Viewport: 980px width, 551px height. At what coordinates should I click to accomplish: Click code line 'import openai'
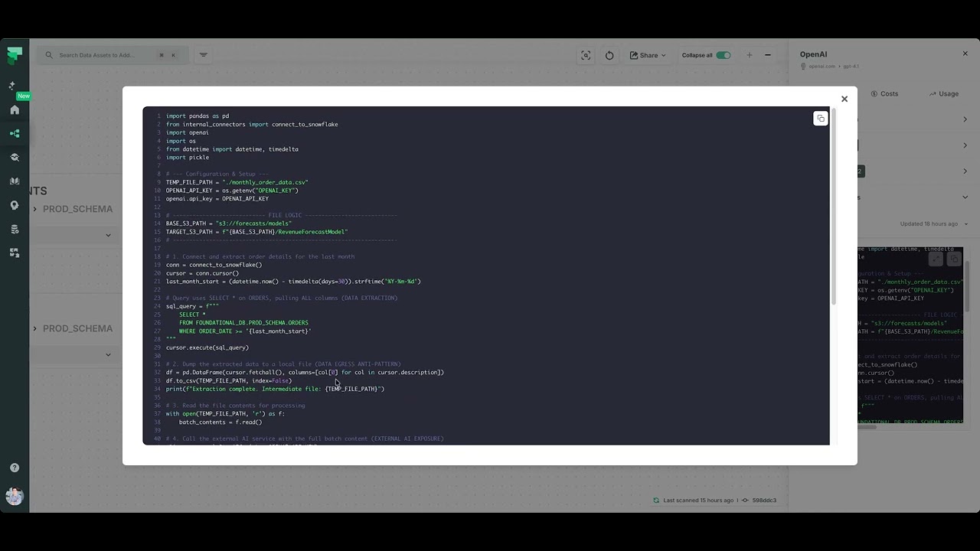click(x=188, y=132)
